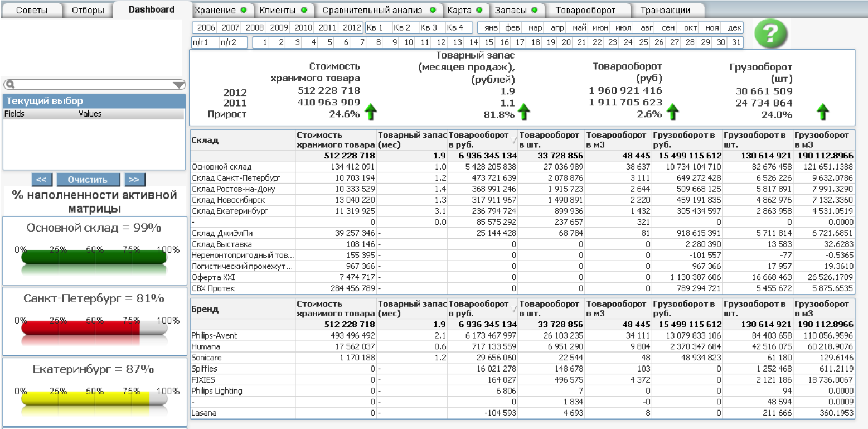This screenshot has width=868, height=429.
Task: Select the Склад Новосибирск row
Action: point(522,200)
